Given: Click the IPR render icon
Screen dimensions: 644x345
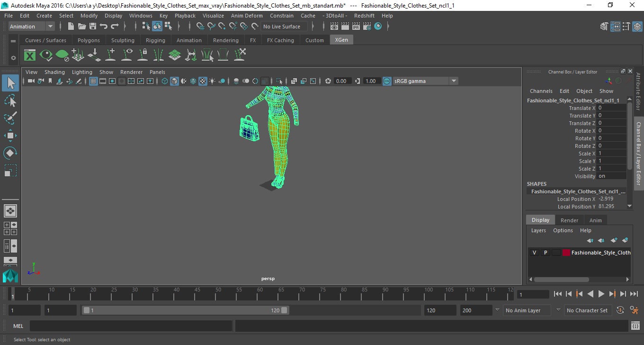Looking at the screenshot, I should (356, 26).
